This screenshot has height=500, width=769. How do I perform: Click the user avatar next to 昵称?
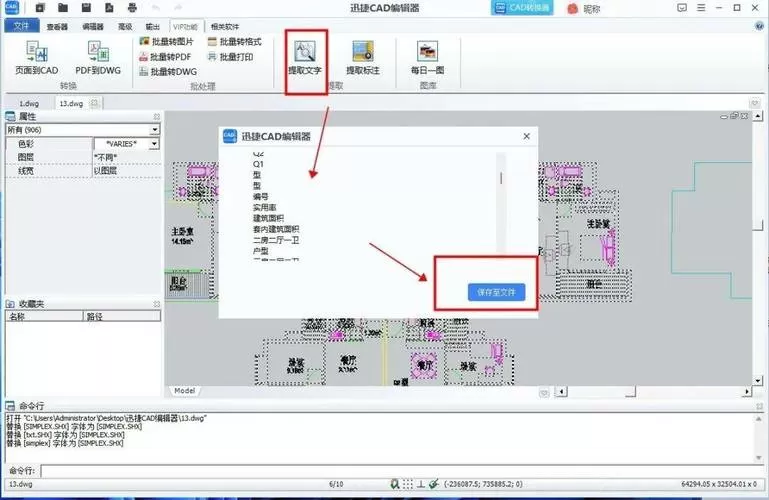[572, 8]
